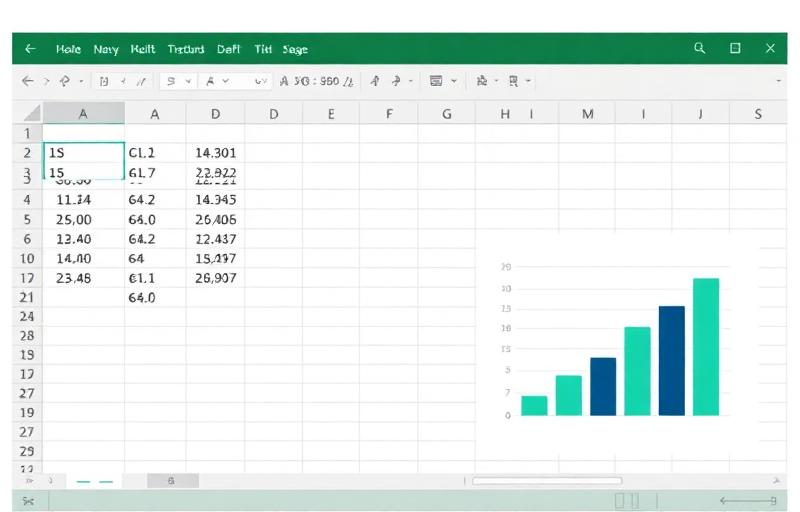Click the small icon at the scrollbar's right end
This screenshot has height=512, width=800.
(x=776, y=480)
